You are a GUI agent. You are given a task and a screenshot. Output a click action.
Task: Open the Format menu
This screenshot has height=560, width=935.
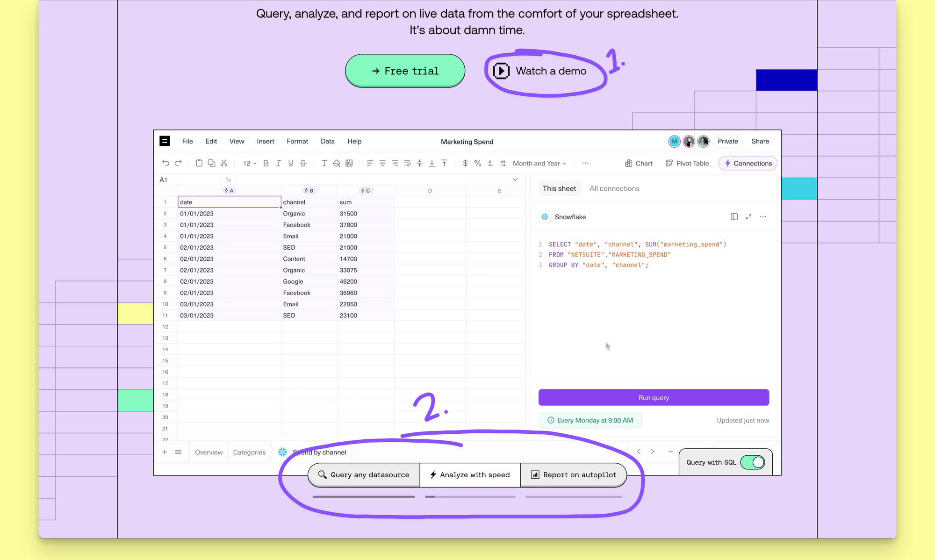297,141
